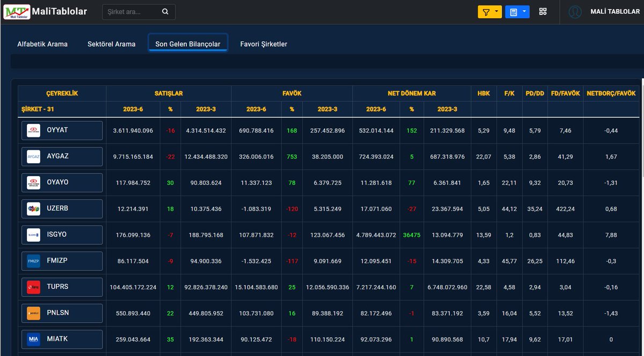Open the AYGAZ company name
Image resolution: width=644 pixels, height=356 pixels.
(x=58, y=156)
